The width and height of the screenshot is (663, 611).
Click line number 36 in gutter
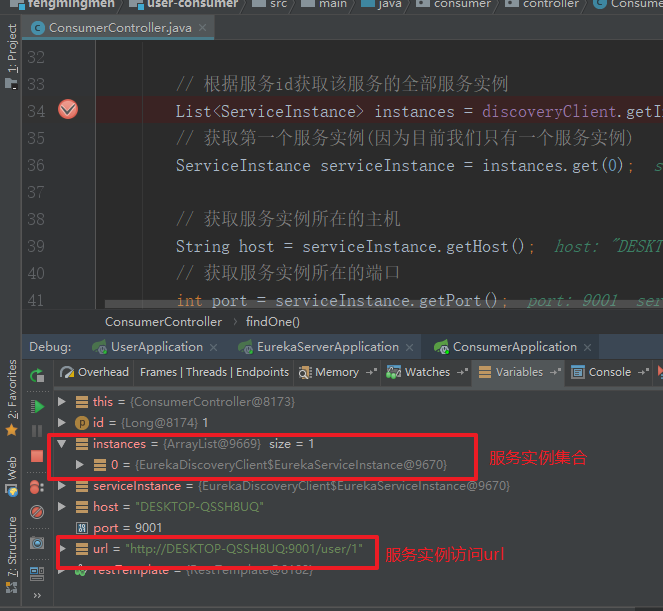coord(36,165)
